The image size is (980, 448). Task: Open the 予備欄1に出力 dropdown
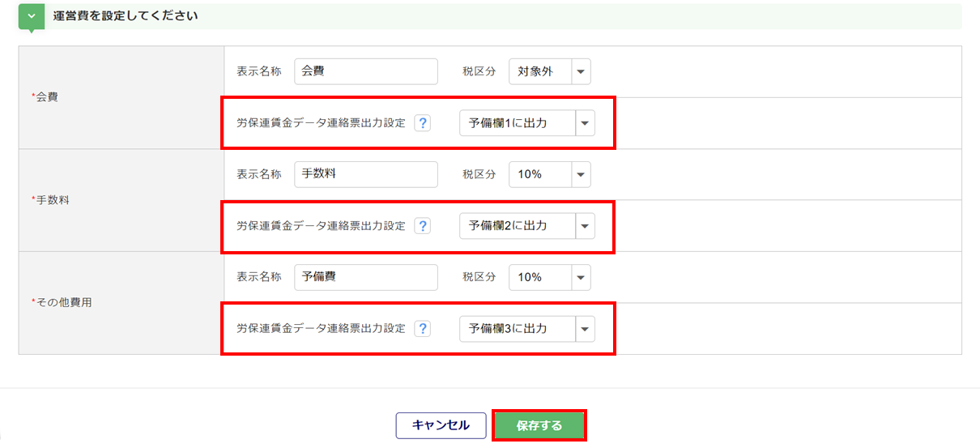tap(527, 123)
